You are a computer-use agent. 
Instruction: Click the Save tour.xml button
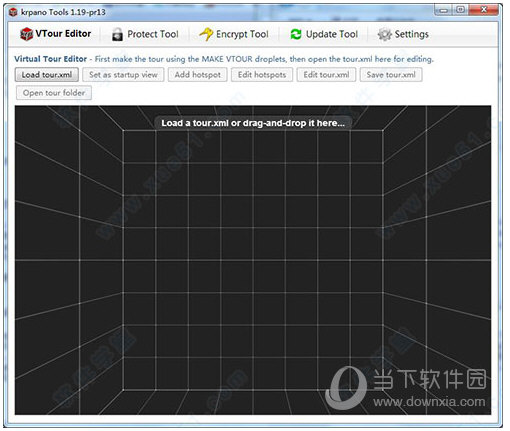click(x=391, y=75)
